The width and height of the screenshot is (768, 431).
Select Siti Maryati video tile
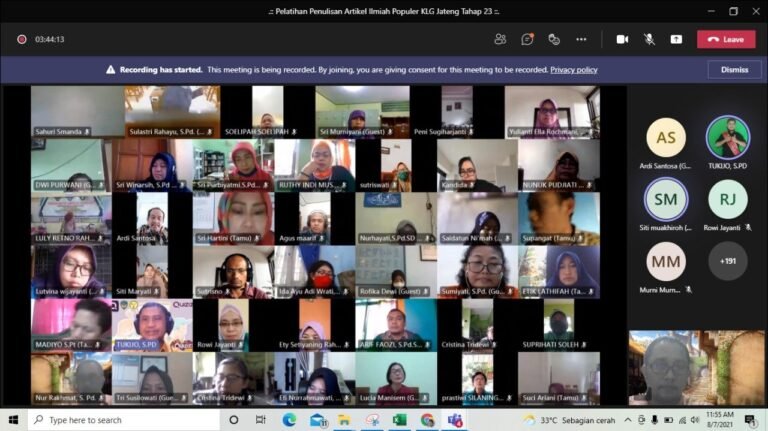tap(152, 272)
